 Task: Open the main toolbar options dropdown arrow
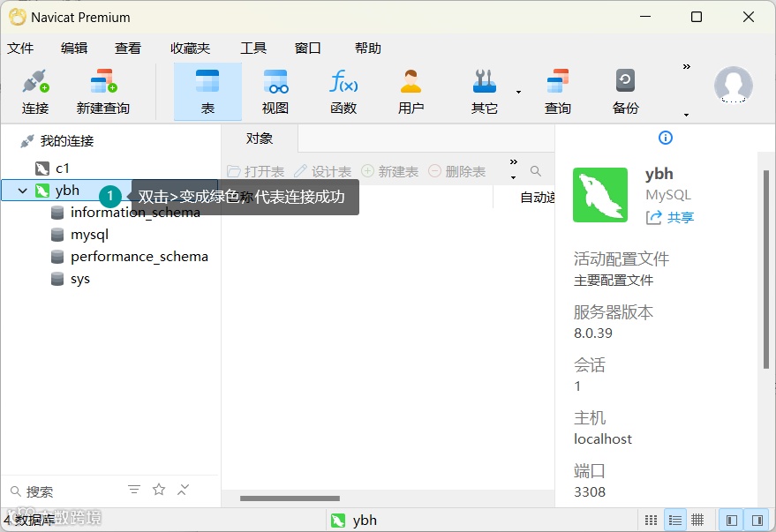[687, 115]
